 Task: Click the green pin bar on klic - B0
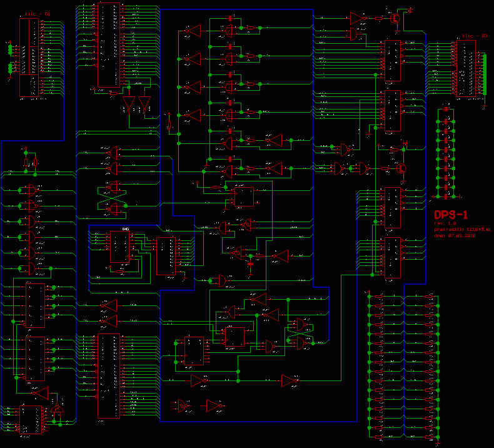[x=484, y=74]
